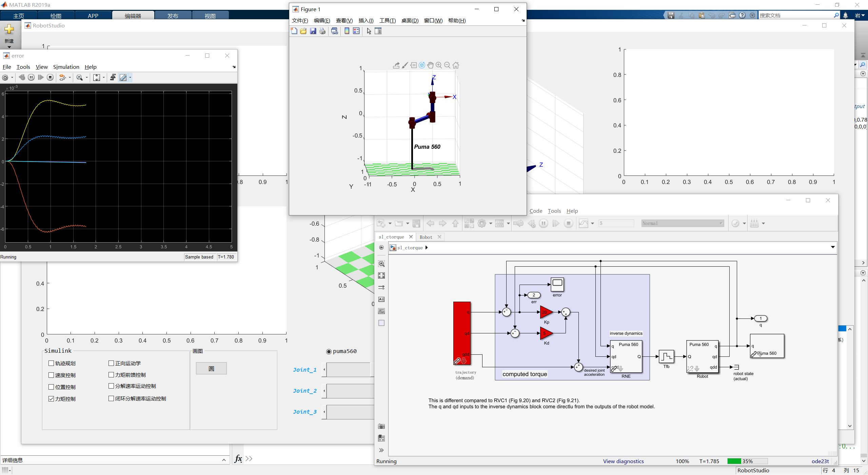This screenshot has width=868, height=475.
Task: Click scale axes limits icon in error scope
Action: 97,77
